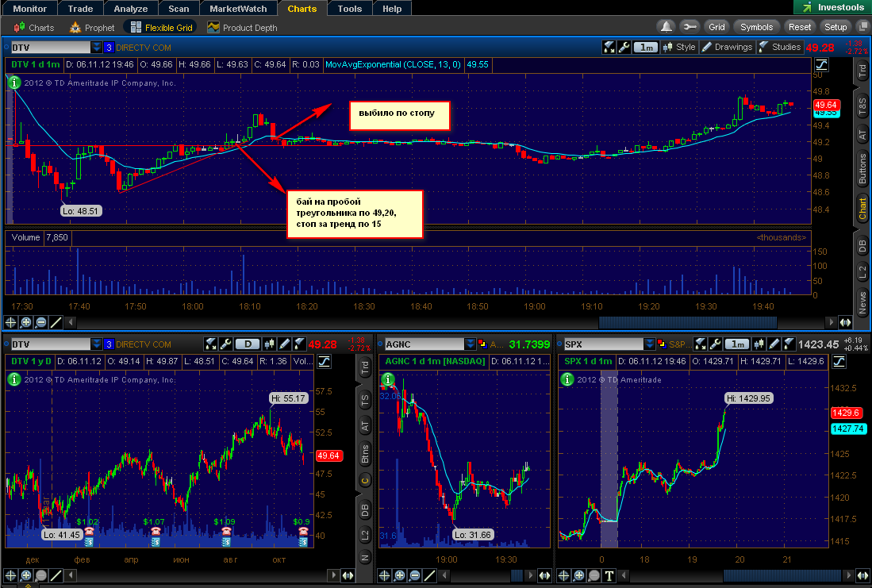
Task: Open the Studies flask menu
Action: 780,48
